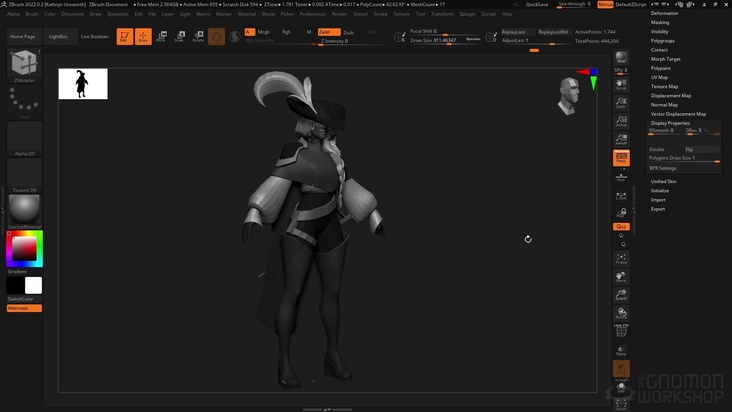Open the Scroll document tool
The width and height of the screenshot is (732, 412).
coord(621,84)
